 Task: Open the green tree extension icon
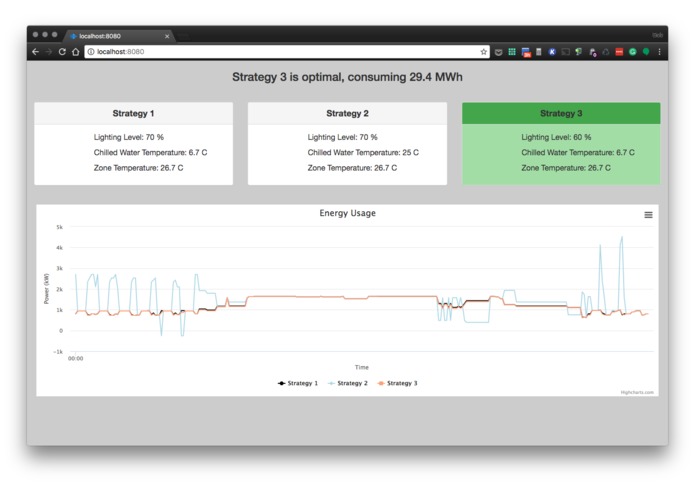pyautogui.click(x=579, y=52)
